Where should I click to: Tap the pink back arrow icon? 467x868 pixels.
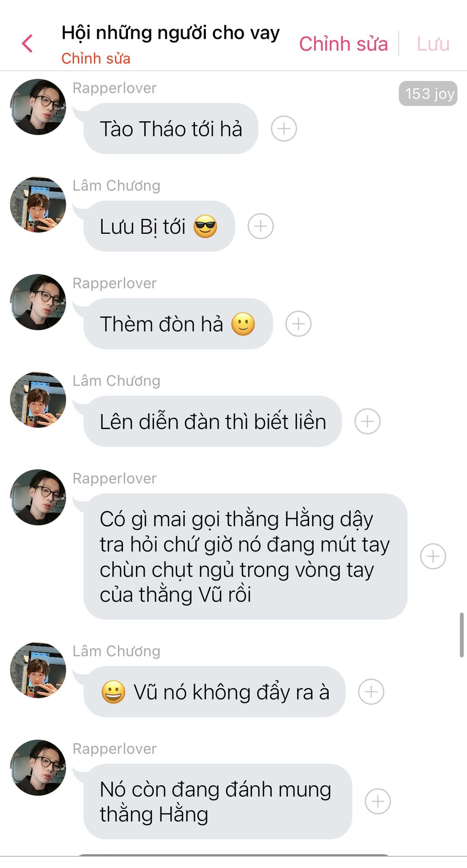click(27, 44)
